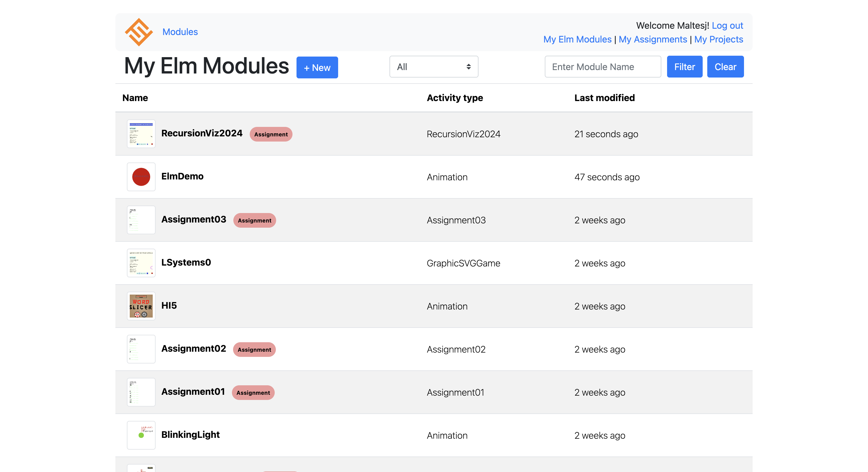Click the My Elm Modules link
Screen dimensions: 868x472
(577, 39)
